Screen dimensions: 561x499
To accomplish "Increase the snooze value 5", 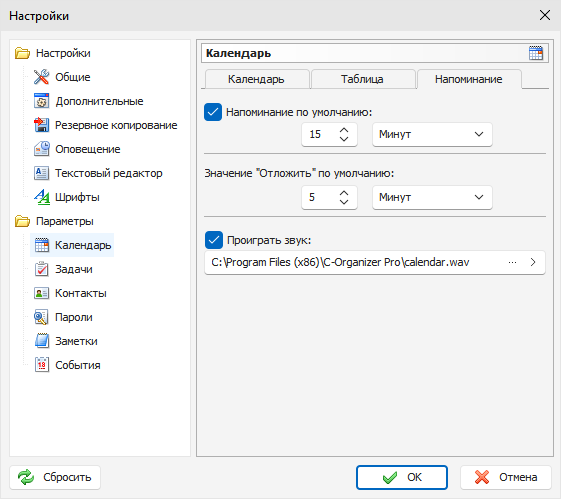I will 344,193.
